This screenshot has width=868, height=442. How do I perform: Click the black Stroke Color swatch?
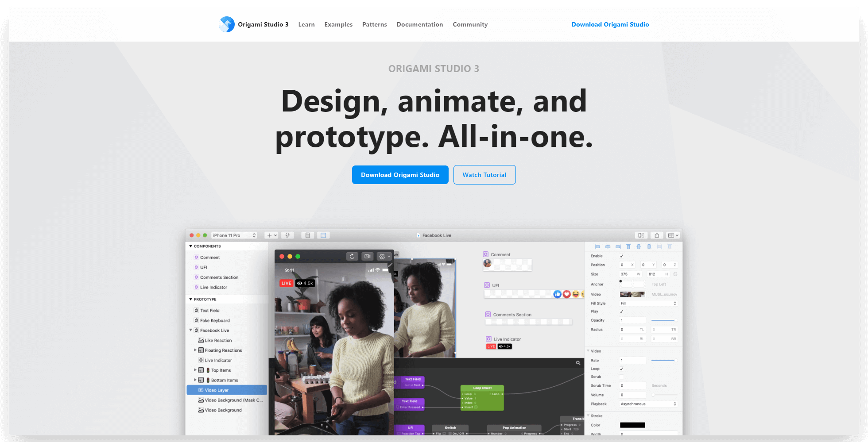pos(632,425)
